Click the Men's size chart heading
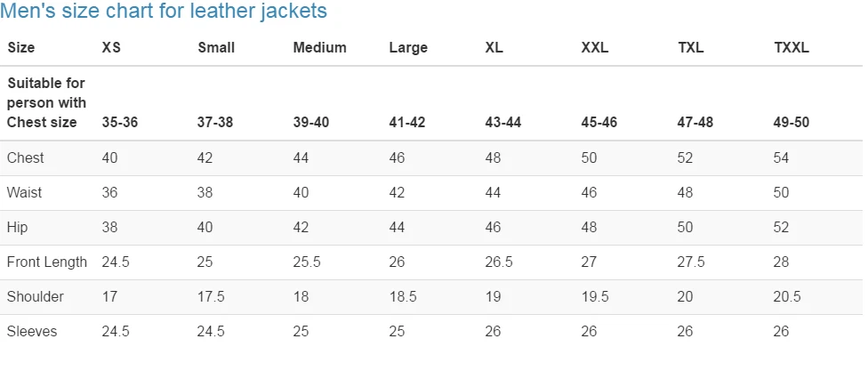This screenshot has width=868, height=371. [x=164, y=11]
